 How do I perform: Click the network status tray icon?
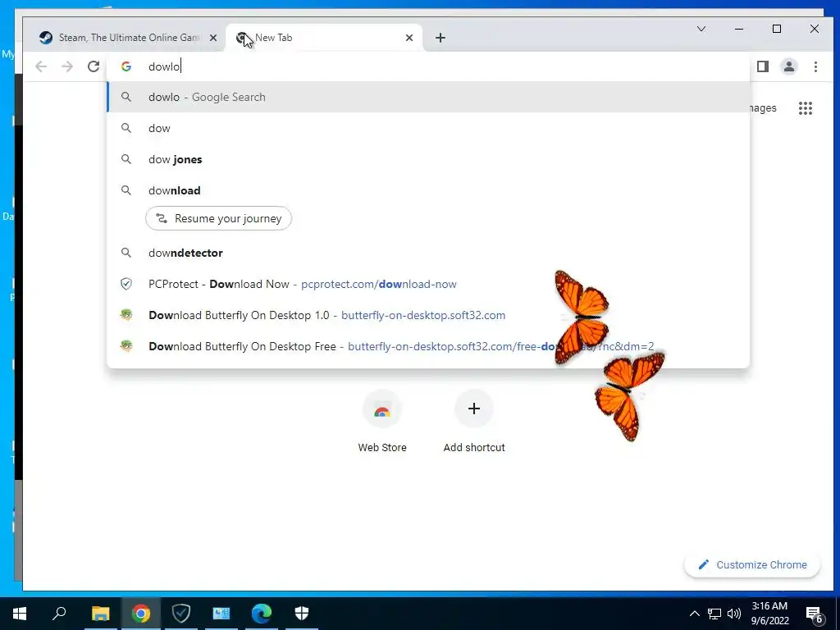[x=714, y=614]
